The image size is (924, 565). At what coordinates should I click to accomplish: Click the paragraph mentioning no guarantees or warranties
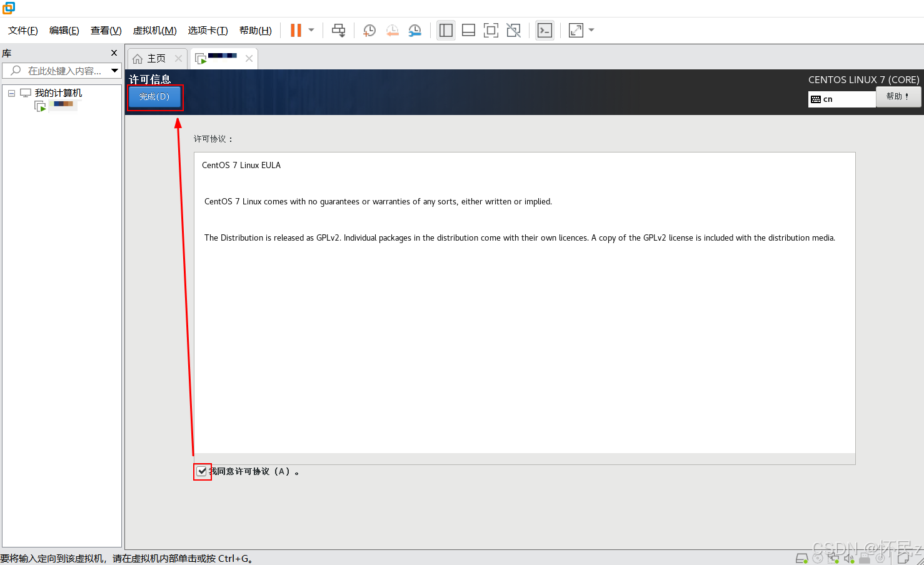pos(378,201)
